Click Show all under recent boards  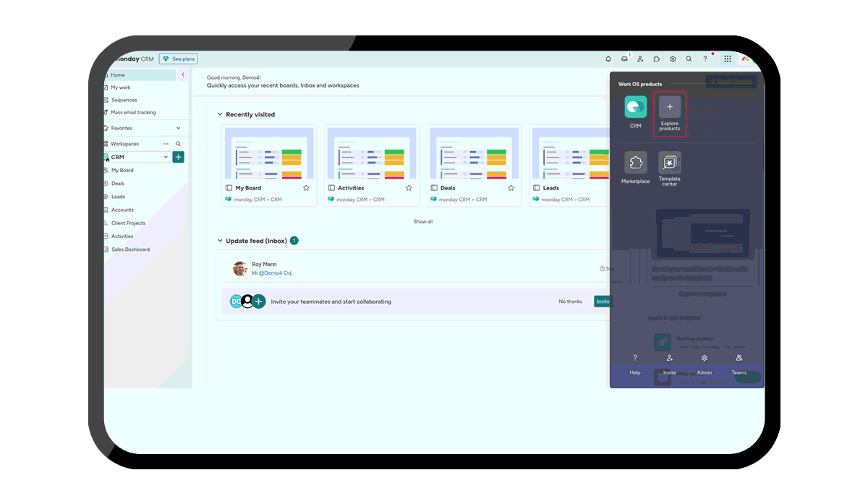pyautogui.click(x=423, y=221)
